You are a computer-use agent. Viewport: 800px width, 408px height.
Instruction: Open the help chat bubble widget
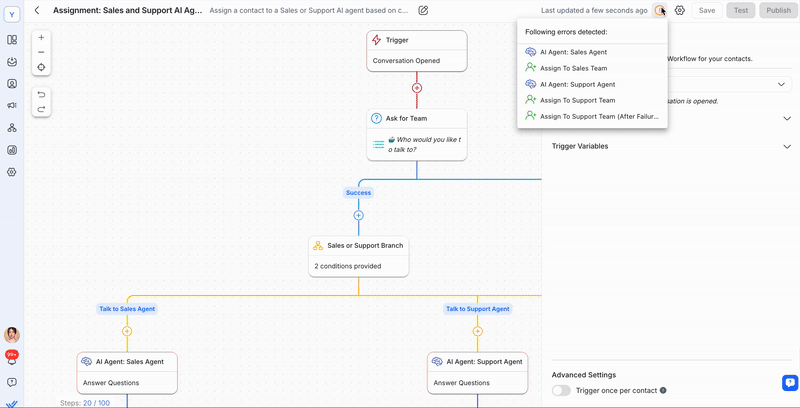[x=789, y=382]
